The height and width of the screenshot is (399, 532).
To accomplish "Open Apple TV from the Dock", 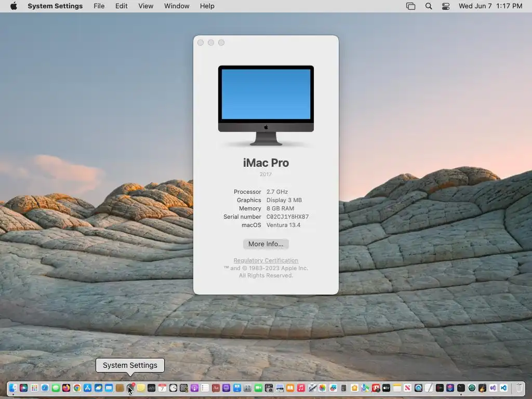I will click(386, 388).
